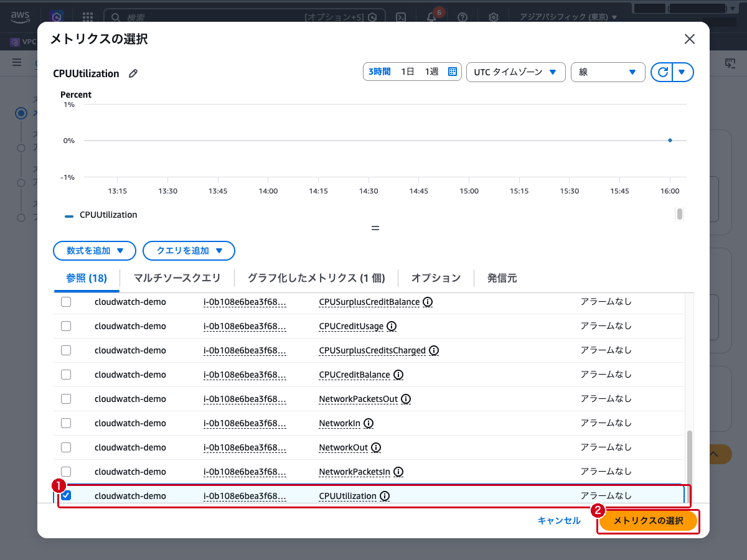
Task: Click instance ID in the NetworkOut row
Action: coord(245,447)
